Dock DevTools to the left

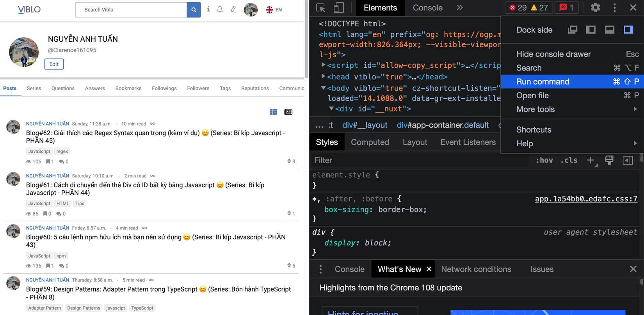591,30
